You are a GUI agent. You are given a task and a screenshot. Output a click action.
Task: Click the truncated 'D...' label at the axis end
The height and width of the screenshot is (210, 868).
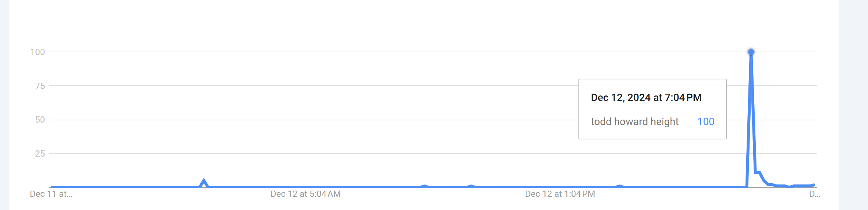[815, 194]
